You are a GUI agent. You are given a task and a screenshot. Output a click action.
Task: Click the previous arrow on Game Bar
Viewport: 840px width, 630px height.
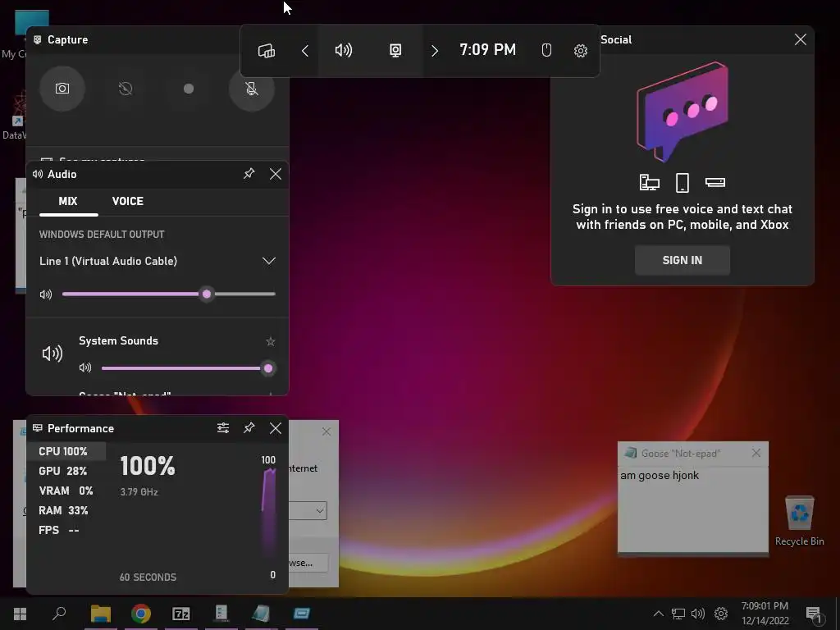(x=305, y=51)
